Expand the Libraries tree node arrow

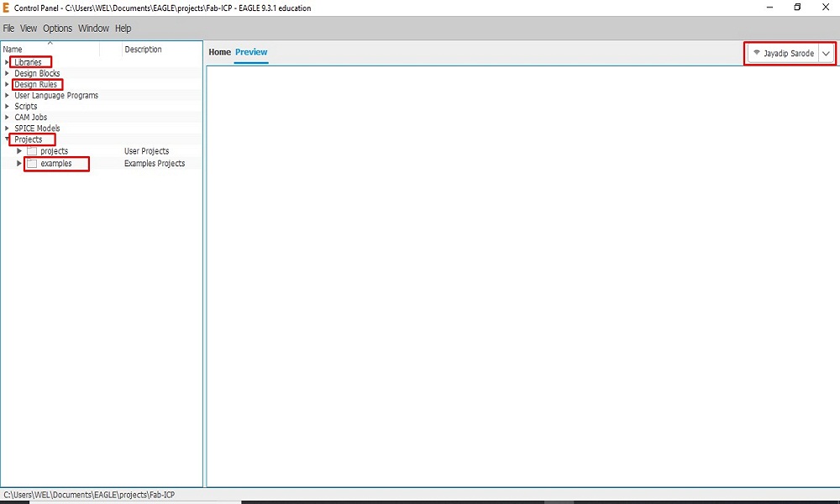tap(7, 62)
